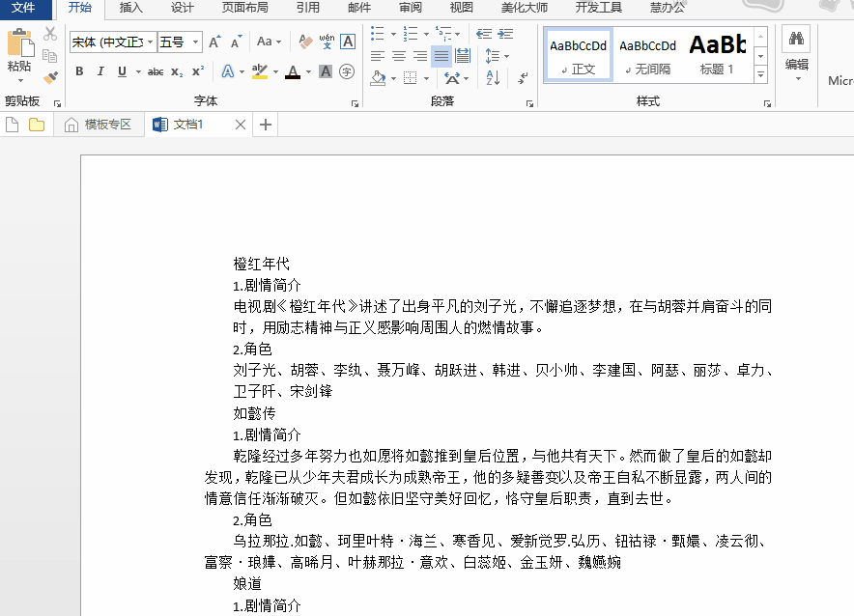Click the enclosed character icon
The image size is (854, 616).
coord(347,71)
